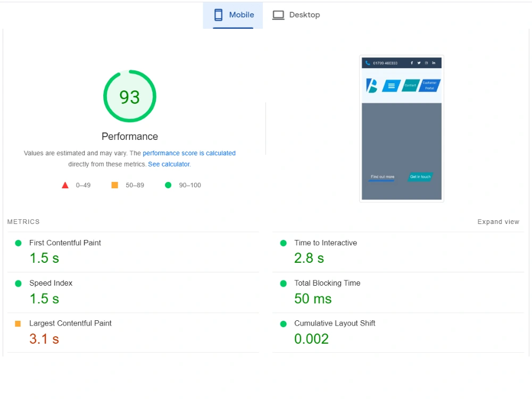Click the '0–49' legend range text
This screenshot has height=399, width=532.
click(x=83, y=185)
